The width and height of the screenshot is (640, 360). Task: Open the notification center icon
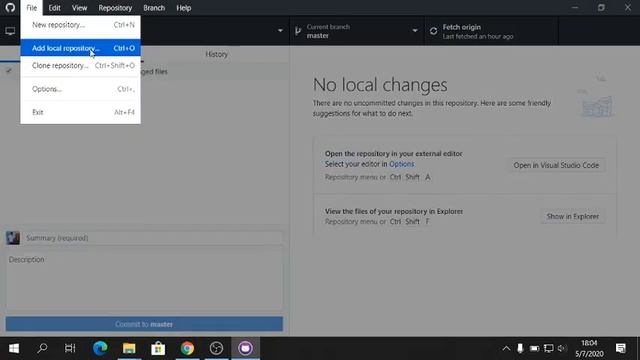point(621,348)
